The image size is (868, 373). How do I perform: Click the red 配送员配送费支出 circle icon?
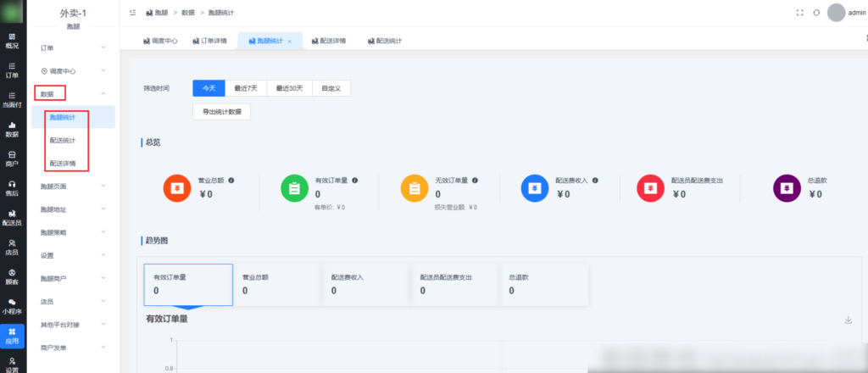[650, 188]
